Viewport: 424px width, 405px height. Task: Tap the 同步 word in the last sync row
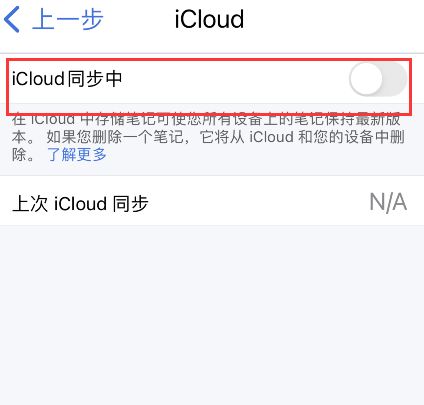[x=130, y=203]
